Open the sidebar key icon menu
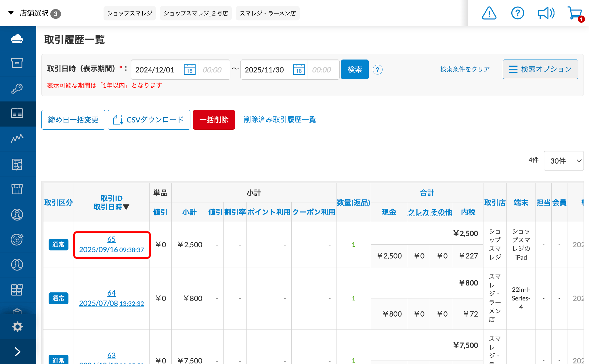Screen dimensions: 589x364 pos(17,89)
